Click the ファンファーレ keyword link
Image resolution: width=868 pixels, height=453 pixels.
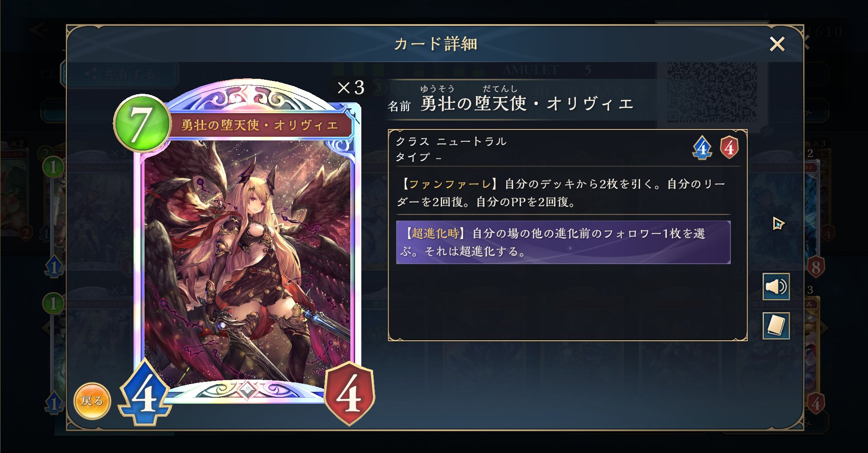[x=450, y=184]
